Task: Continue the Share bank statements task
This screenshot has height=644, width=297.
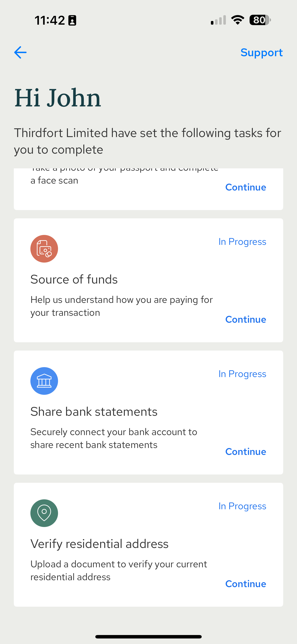Action: [x=245, y=452]
